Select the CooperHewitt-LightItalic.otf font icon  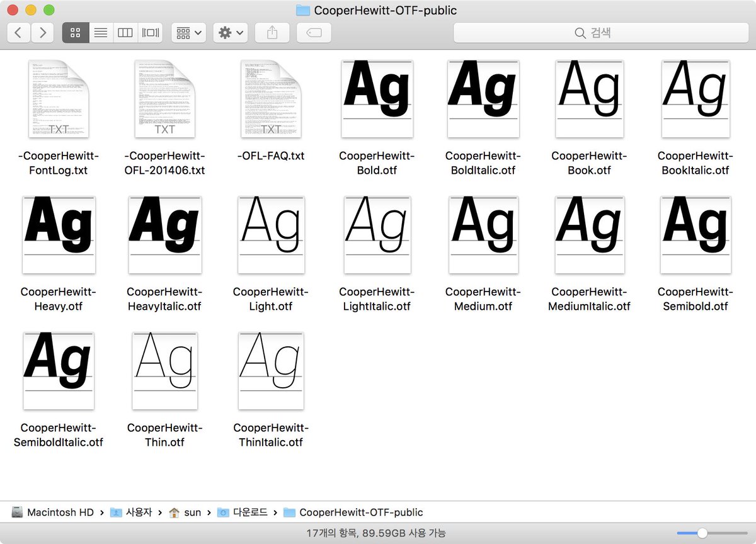coord(377,235)
